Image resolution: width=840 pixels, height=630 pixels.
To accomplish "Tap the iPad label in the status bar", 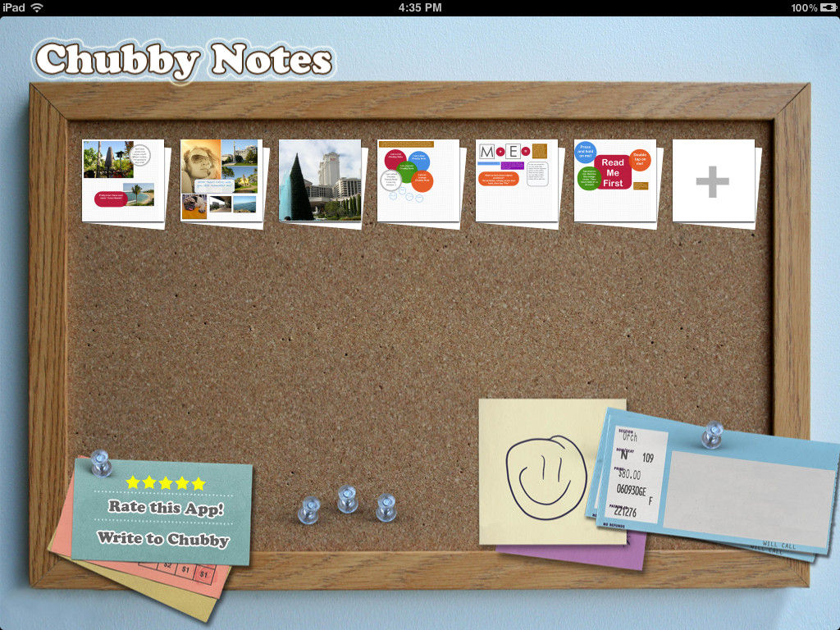I will tap(14, 7).
